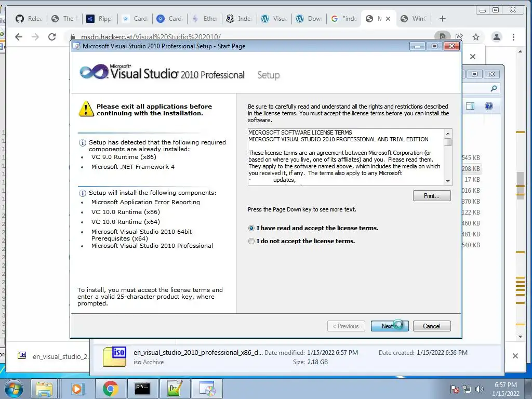
Task: Click the Chrome page scrollbar down arrow
Action: (x=521, y=337)
